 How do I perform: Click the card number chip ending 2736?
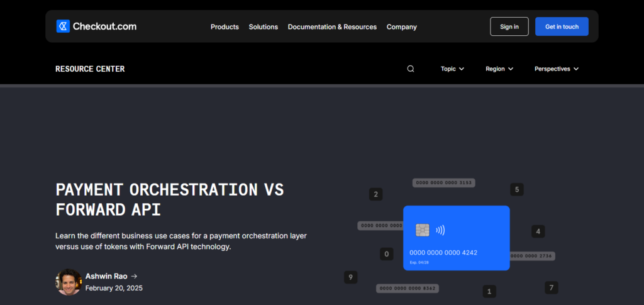pos(532,256)
